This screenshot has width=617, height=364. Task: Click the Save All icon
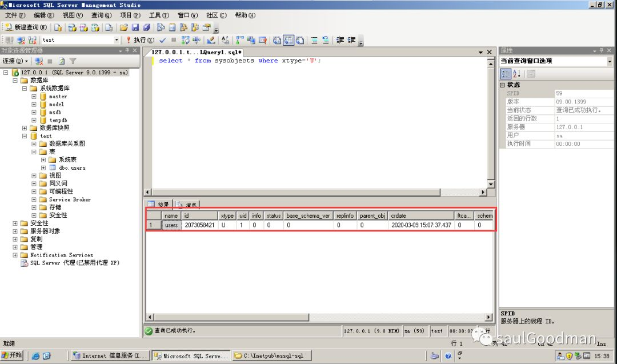point(146,27)
